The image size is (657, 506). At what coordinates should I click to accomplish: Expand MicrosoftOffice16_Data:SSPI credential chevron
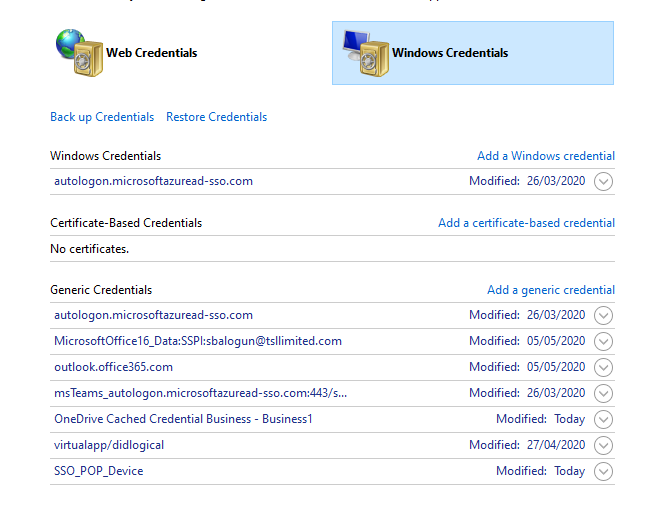[x=603, y=341]
